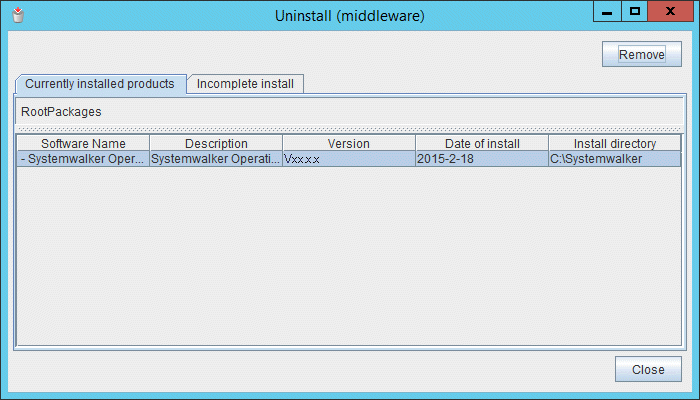Select the Systemwalker Oper... software name cell
Screen dimensions: 700x400
click(83, 159)
